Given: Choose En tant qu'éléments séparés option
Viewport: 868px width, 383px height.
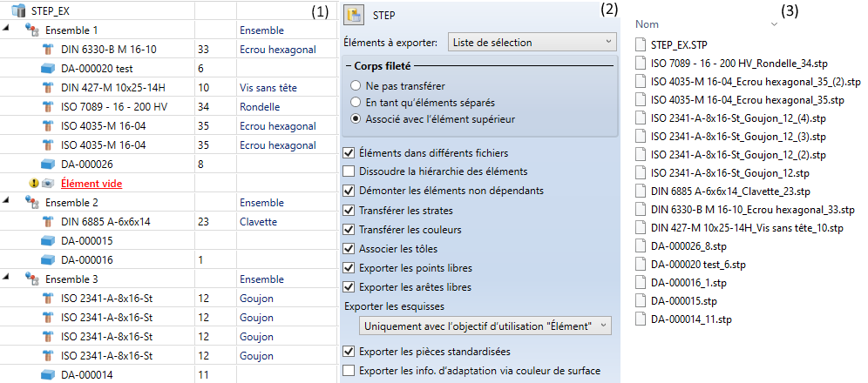Looking at the screenshot, I should click(355, 102).
